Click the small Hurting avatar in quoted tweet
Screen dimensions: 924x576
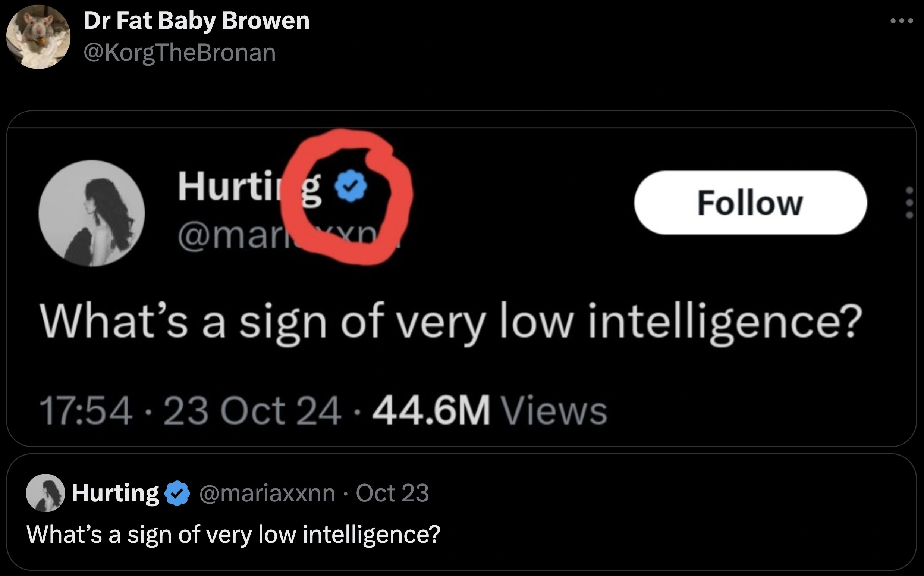[45, 493]
